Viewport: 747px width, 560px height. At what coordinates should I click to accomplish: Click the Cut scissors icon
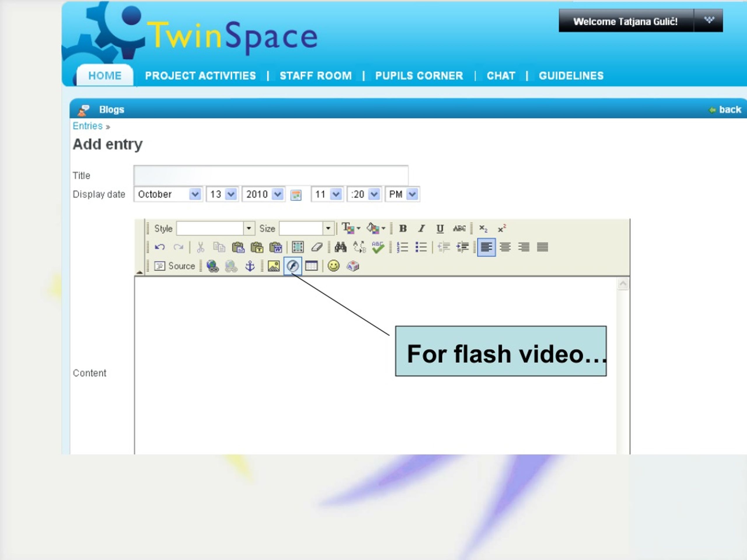[x=200, y=247]
